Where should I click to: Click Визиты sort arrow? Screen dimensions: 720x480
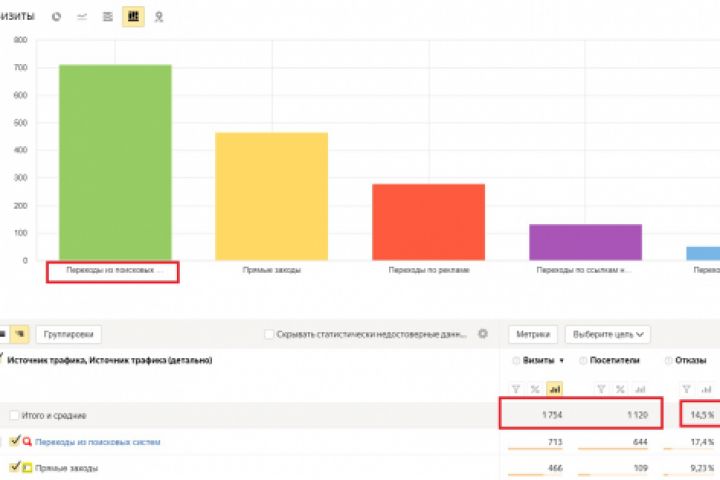[562, 361]
